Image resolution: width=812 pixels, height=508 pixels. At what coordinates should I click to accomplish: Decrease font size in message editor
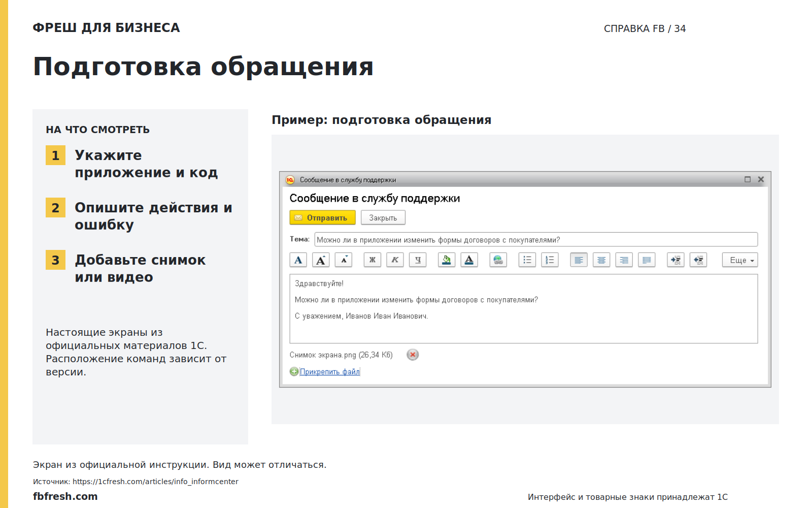click(x=344, y=260)
